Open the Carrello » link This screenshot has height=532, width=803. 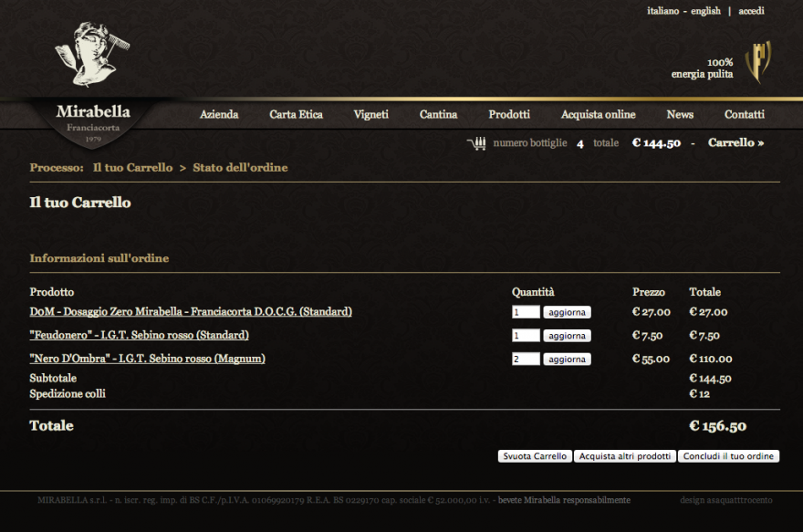(735, 142)
